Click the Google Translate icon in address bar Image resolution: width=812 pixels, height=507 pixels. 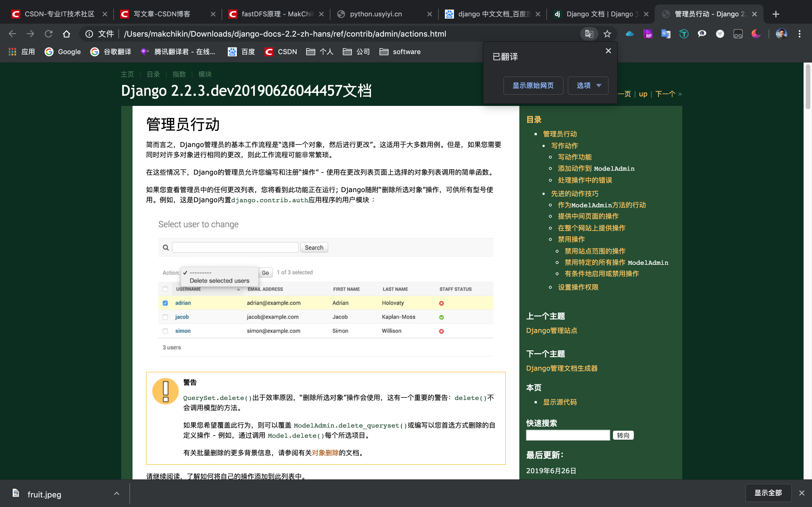(589, 34)
